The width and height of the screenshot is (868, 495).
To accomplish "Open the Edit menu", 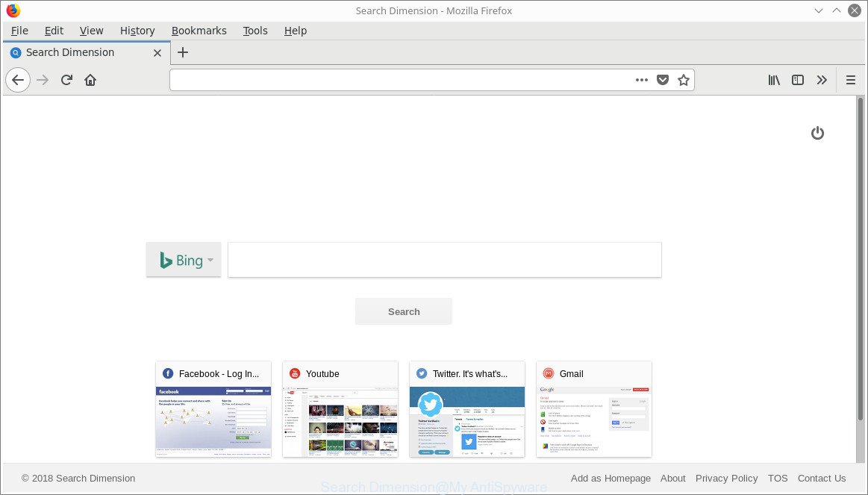I will (54, 31).
